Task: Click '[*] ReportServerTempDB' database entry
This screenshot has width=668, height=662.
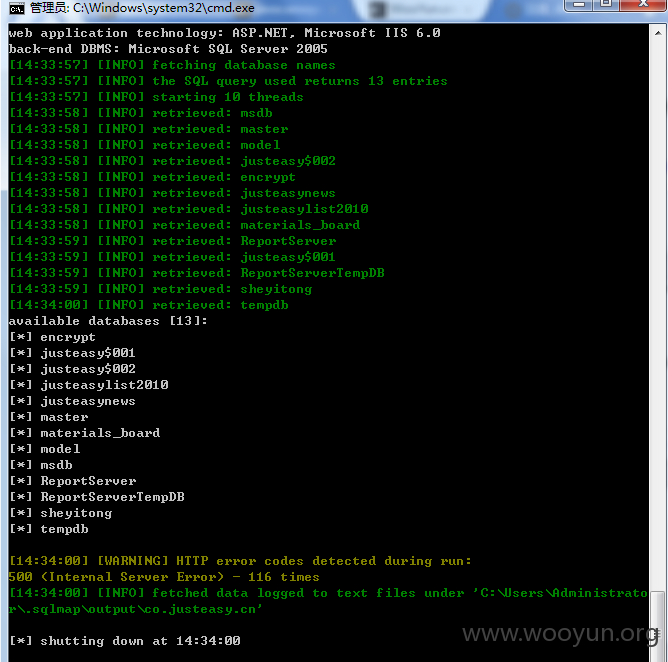Action: point(96,497)
